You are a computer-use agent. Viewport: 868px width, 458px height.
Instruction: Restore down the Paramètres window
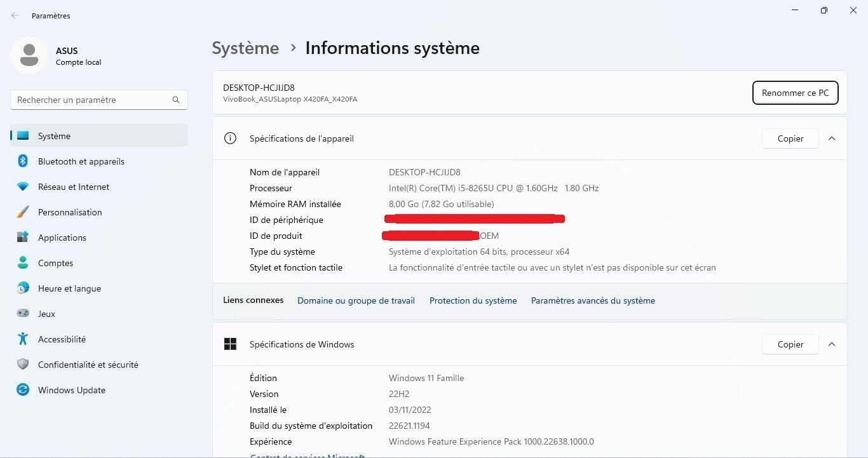point(824,10)
